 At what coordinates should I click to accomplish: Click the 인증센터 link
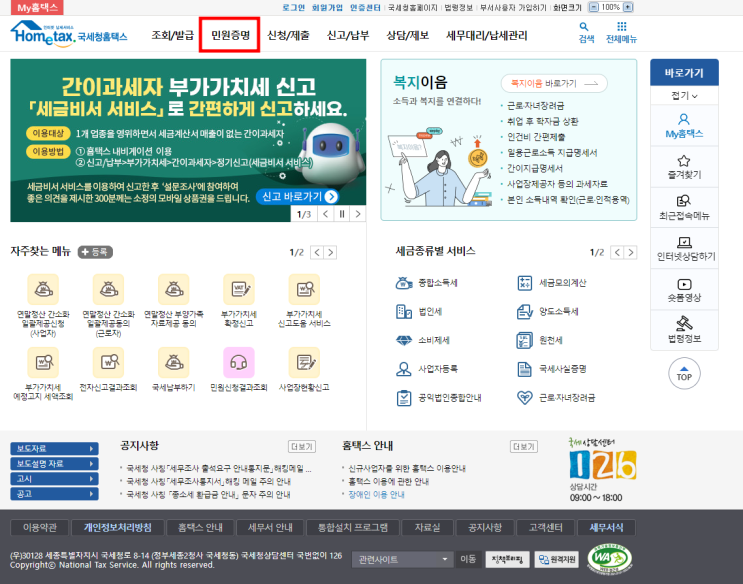click(365, 8)
